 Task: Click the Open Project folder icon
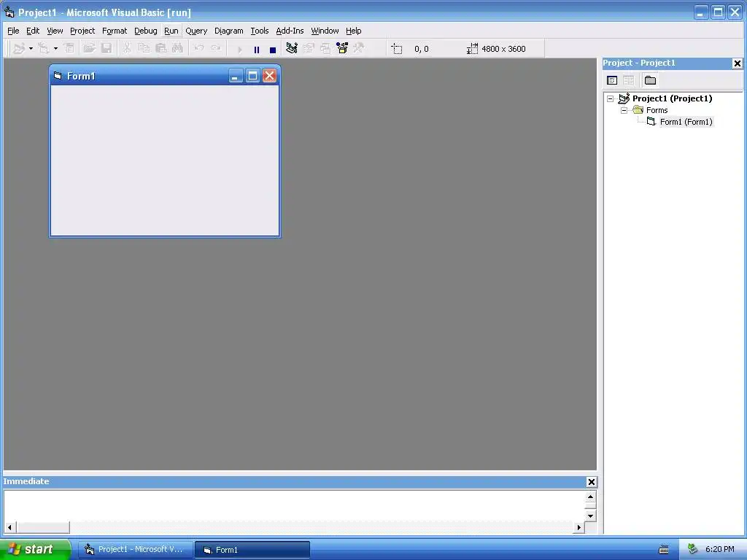(89, 49)
